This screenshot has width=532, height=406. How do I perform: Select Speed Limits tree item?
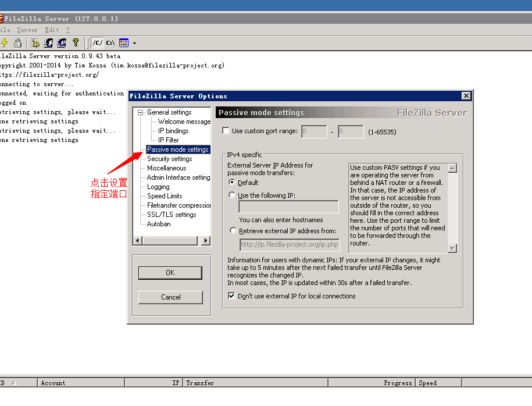(x=165, y=196)
